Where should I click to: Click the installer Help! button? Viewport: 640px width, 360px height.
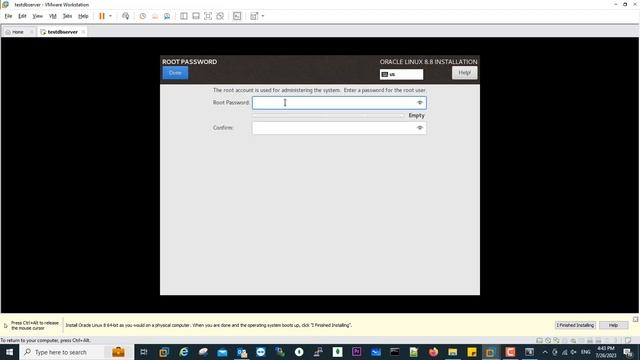pyautogui.click(x=464, y=73)
